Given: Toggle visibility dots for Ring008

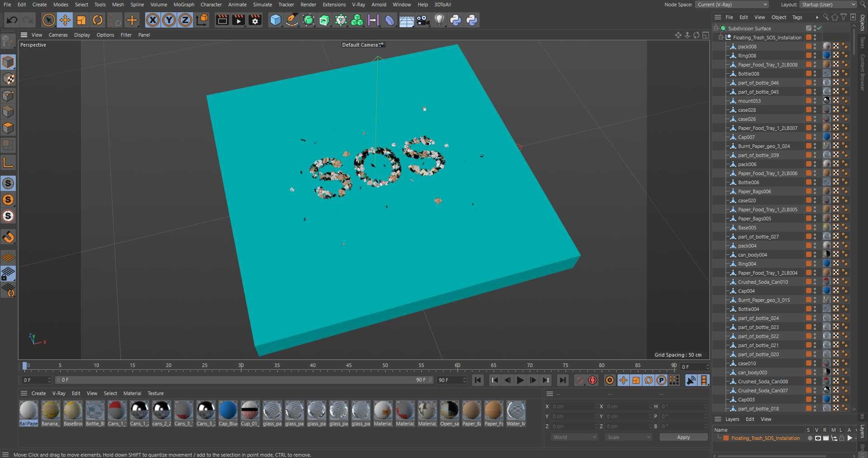Looking at the screenshot, I should [x=815, y=56].
